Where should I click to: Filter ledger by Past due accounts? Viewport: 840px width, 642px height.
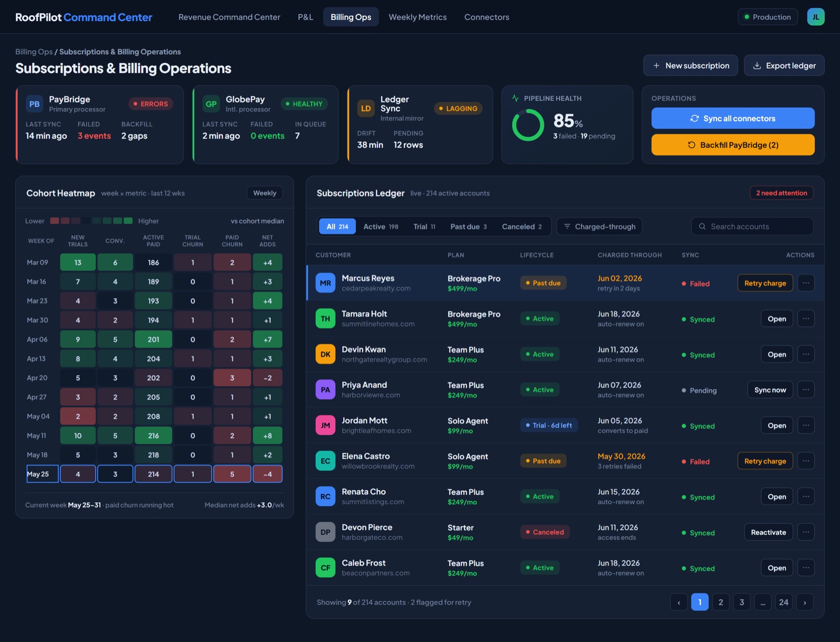click(469, 226)
